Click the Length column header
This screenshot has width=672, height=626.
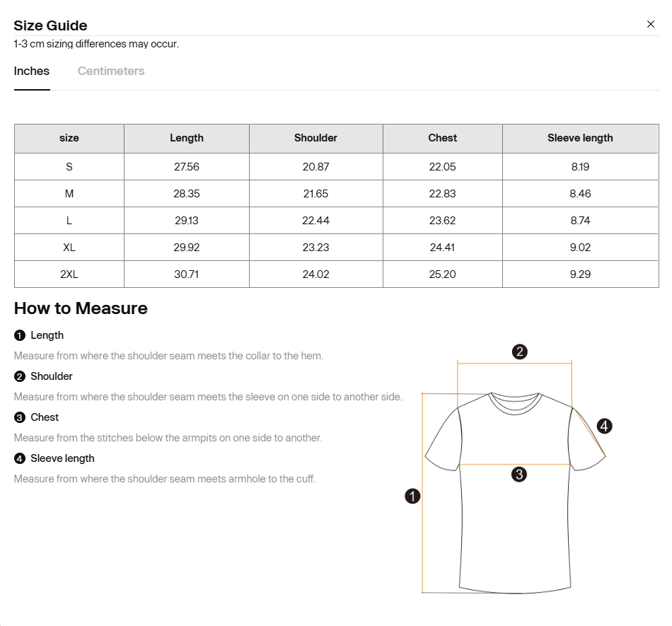(x=187, y=138)
